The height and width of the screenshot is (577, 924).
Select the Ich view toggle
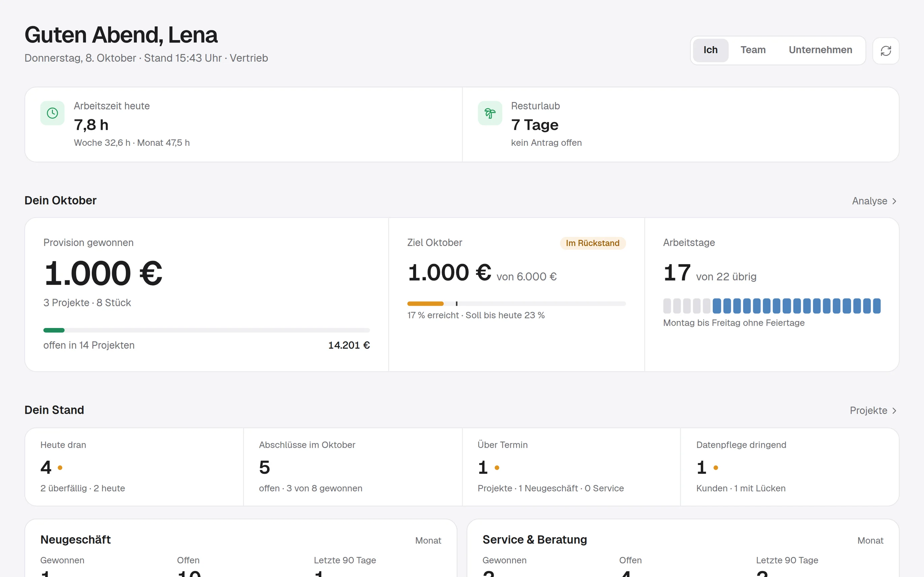(x=710, y=50)
